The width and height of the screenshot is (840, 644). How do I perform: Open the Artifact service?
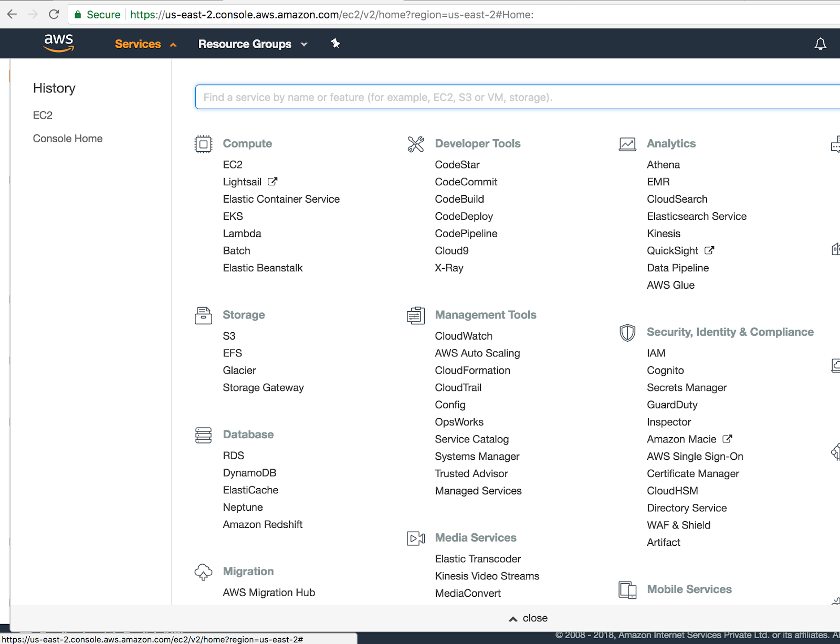point(664,542)
